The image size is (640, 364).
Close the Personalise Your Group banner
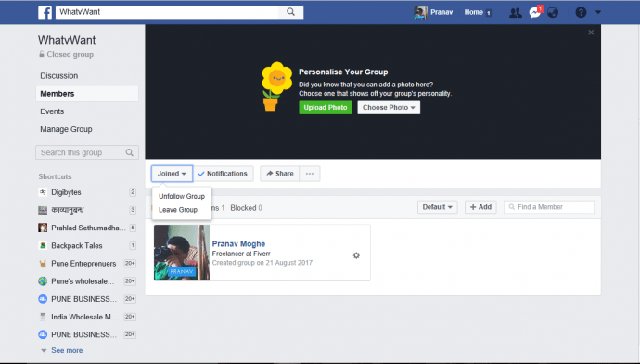(591, 32)
